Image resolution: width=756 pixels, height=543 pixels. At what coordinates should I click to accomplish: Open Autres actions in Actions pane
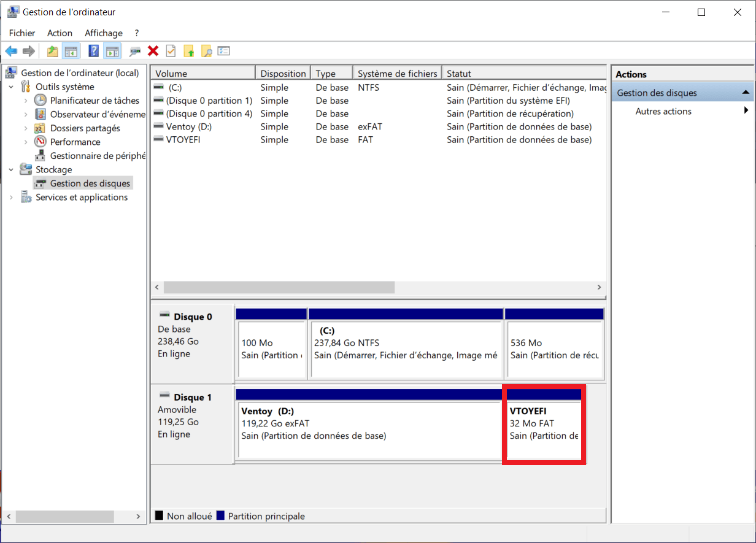pyautogui.click(x=663, y=111)
